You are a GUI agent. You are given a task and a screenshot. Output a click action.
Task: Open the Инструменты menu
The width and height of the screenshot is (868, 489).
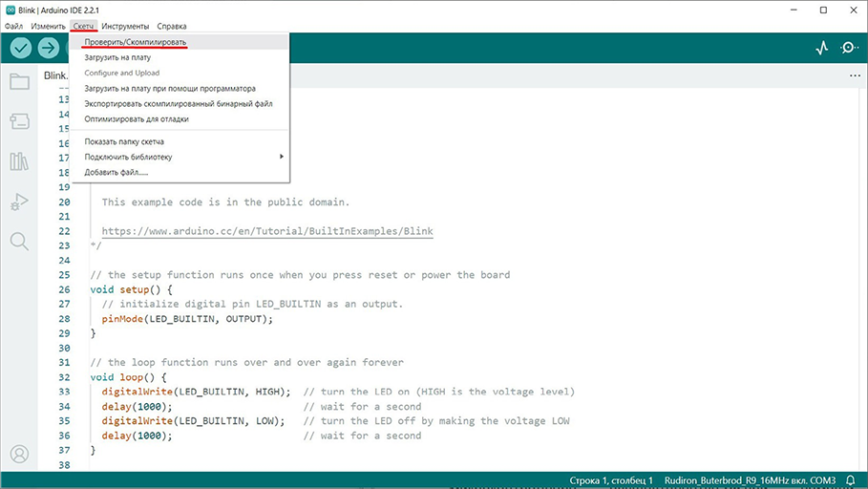click(x=125, y=26)
